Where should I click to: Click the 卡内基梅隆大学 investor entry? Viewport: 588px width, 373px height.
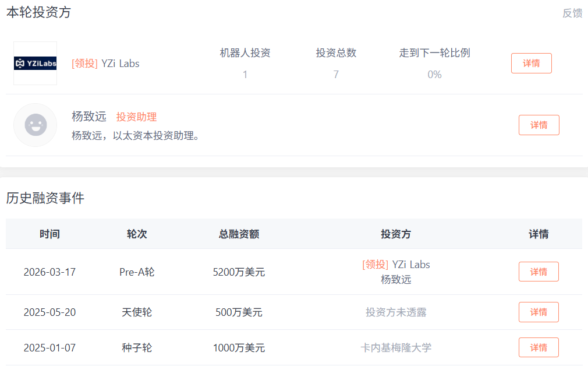click(396, 348)
